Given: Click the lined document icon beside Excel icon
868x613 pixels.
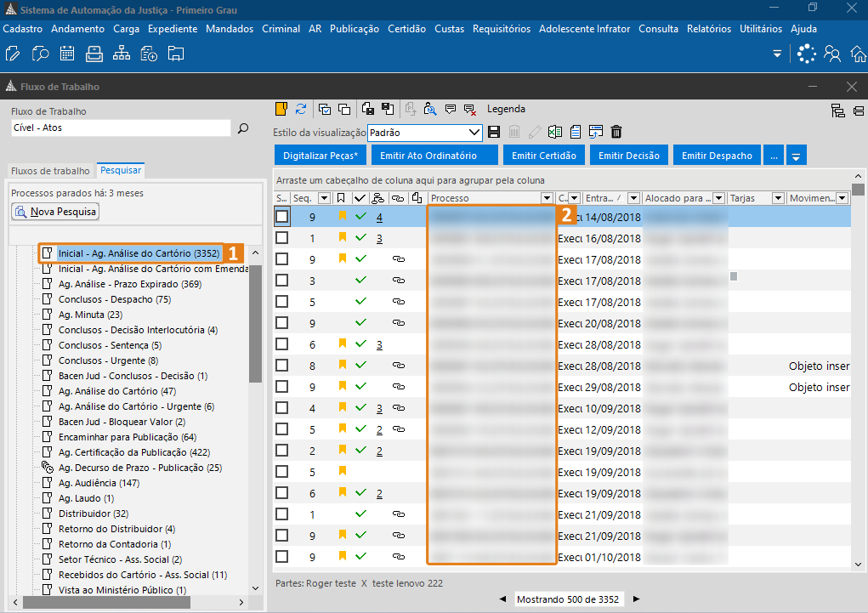Looking at the screenshot, I should 576,132.
